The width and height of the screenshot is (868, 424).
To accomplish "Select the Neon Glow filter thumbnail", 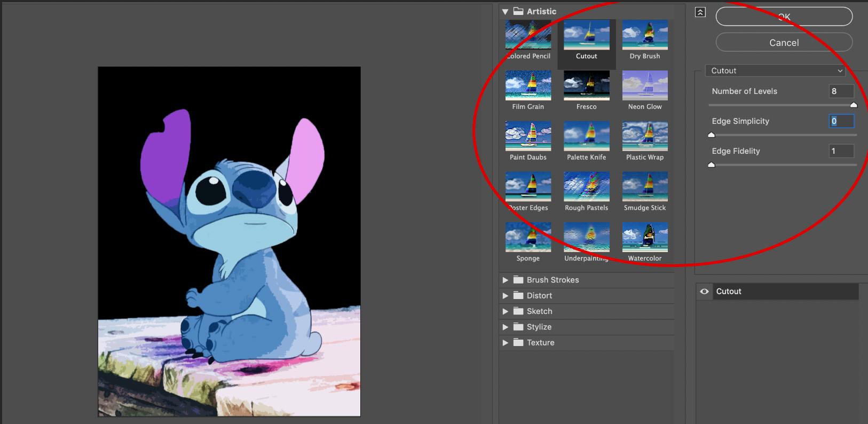I will [x=645, y=85].
